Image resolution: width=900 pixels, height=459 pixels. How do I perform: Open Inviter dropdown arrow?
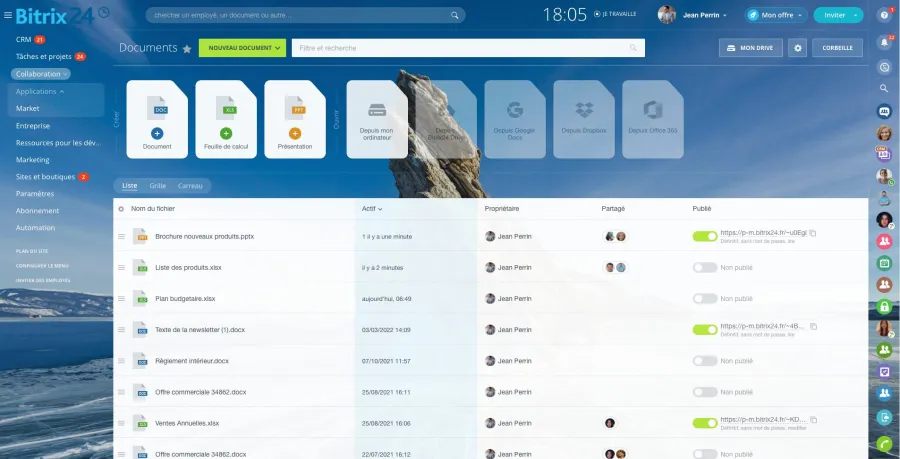click(856, 15)
